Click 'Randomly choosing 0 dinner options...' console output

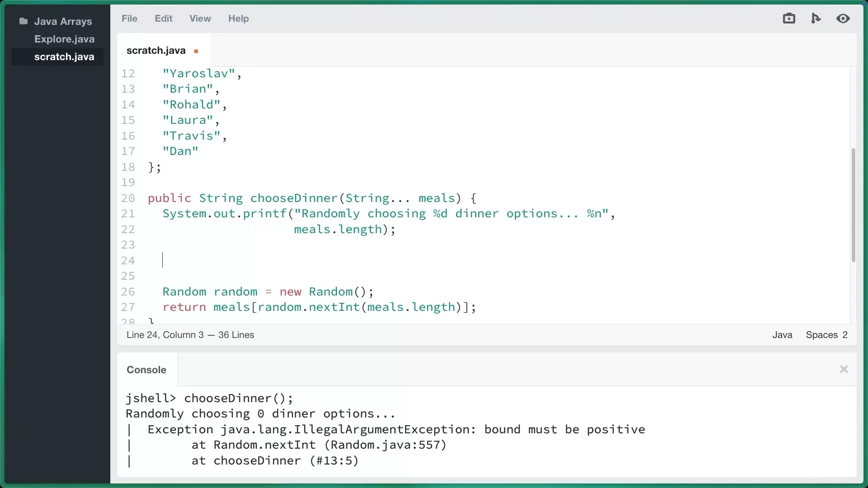(x=261, y=414)
